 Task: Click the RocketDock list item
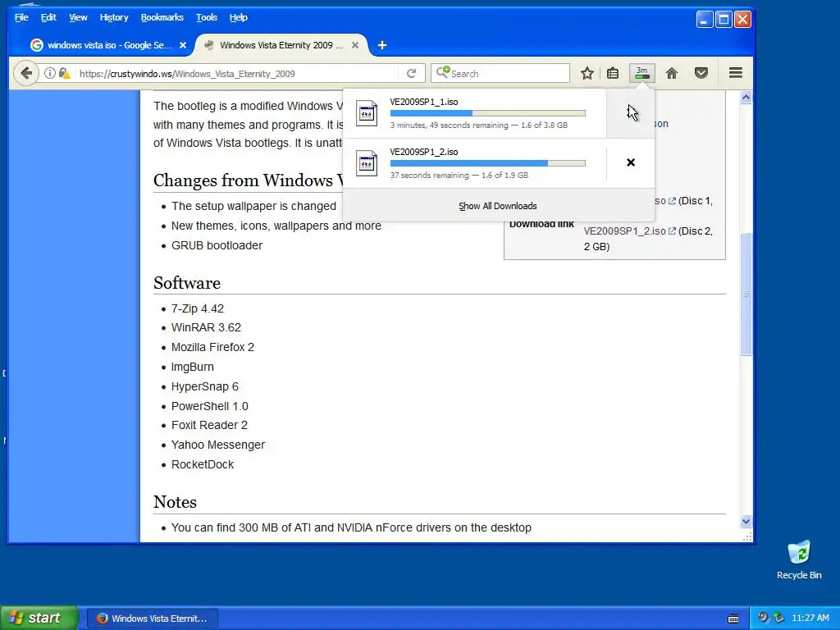[x=202, y=465]
